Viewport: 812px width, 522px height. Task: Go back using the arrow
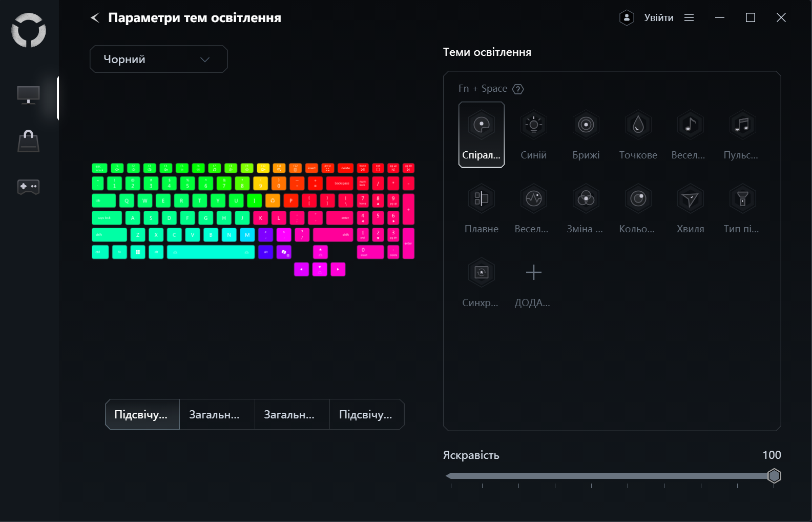(x=95, y=18)
